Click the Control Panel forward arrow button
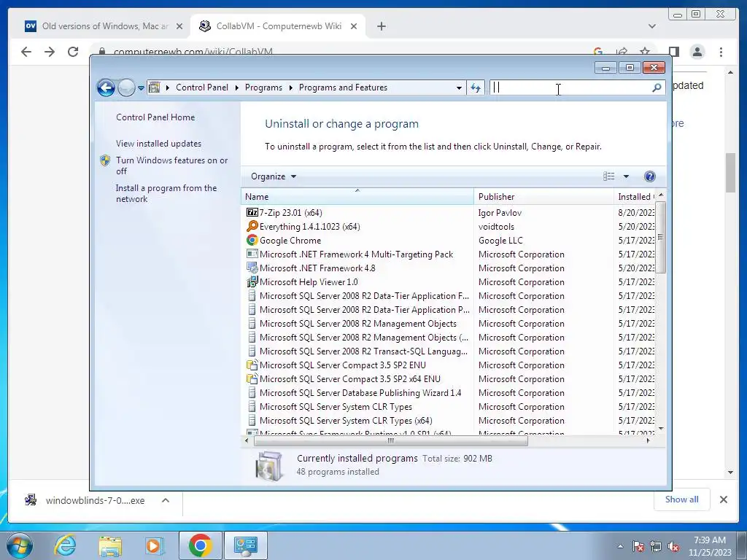The image size is (747, 560). click(126, 87)
